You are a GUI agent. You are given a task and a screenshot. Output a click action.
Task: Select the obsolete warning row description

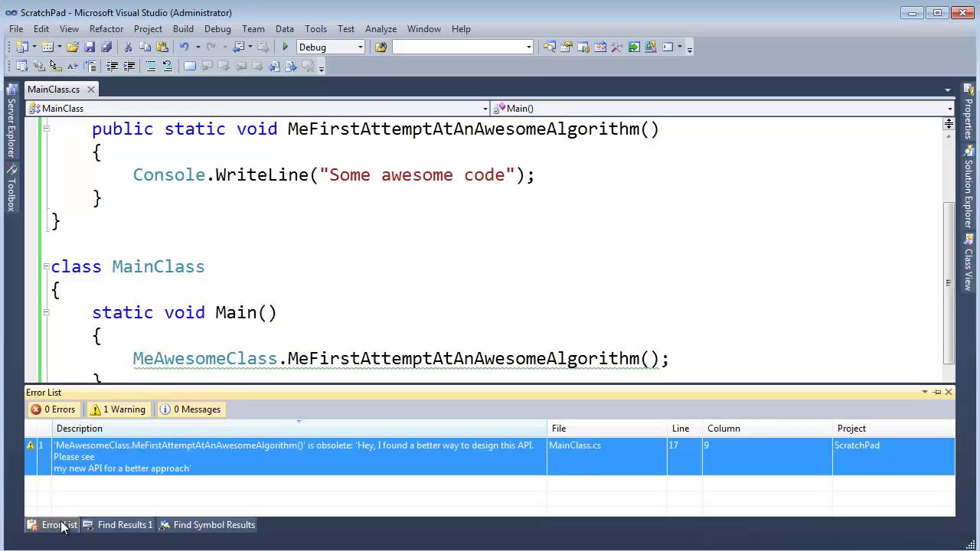[299, 456]
